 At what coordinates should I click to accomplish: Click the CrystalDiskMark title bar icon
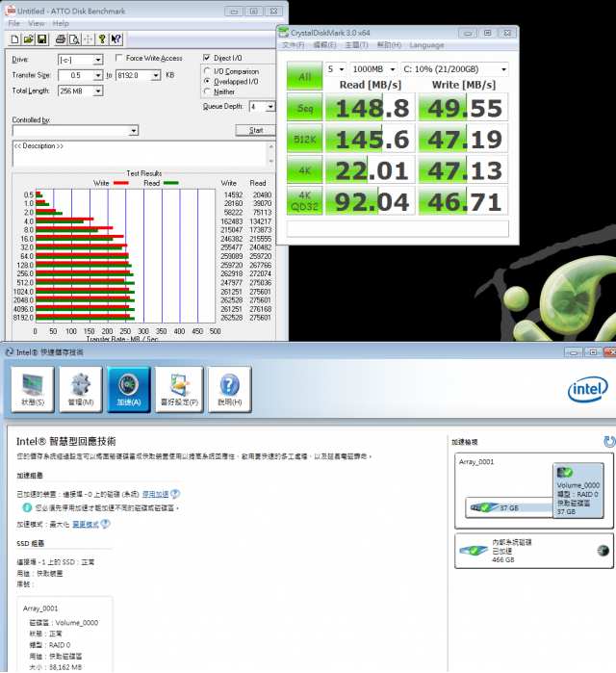pos(284,33)
